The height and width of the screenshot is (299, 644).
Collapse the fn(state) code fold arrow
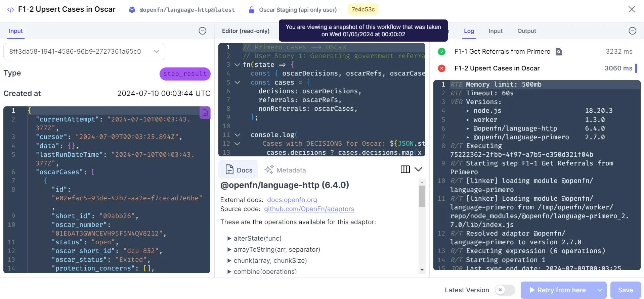(x=237, y=65)
